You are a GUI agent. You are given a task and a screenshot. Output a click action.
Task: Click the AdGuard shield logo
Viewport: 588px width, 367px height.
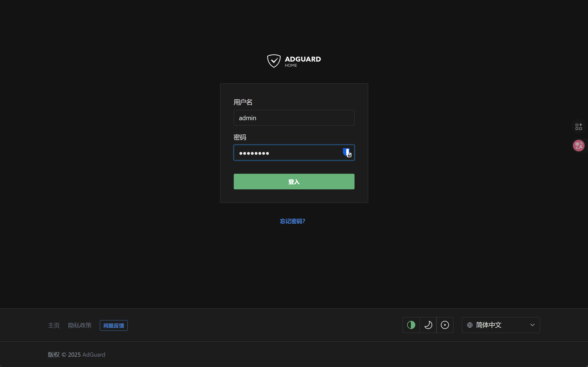274,61
